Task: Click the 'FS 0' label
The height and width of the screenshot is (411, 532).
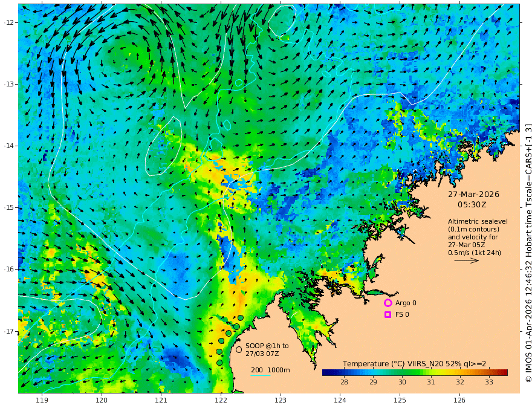Action: click(402, 315)
